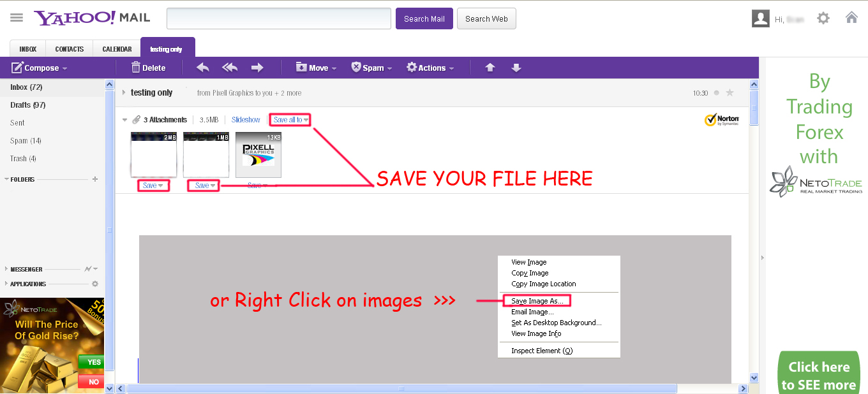The height and width of the screenshot is (394, 868).
Task: Switch to the Contacts tab
Action: pos(69,49)
